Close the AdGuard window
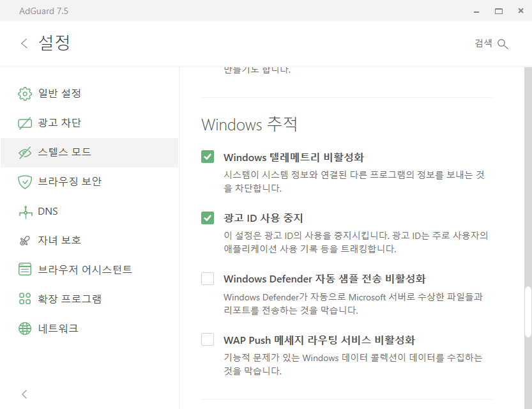Screen dimensions: 532x409 (x=521, y=11)
